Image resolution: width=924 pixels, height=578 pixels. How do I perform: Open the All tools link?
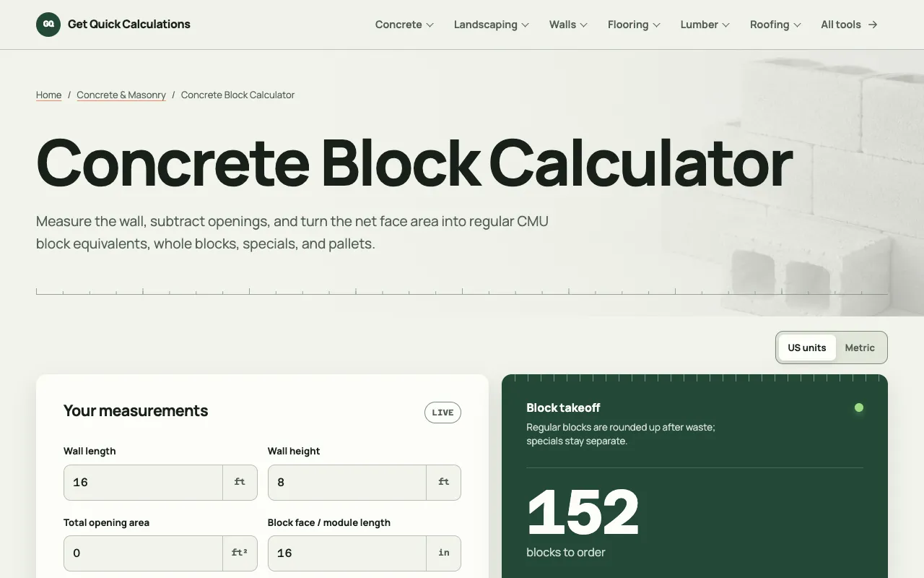pyautogui.click(x=849, y=25)
